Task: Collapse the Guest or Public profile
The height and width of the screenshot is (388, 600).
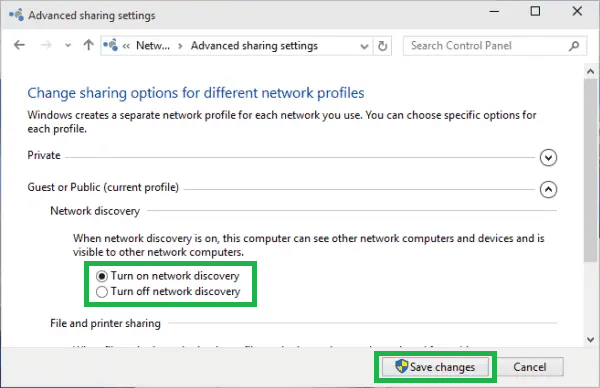Action: pos(548,189)
